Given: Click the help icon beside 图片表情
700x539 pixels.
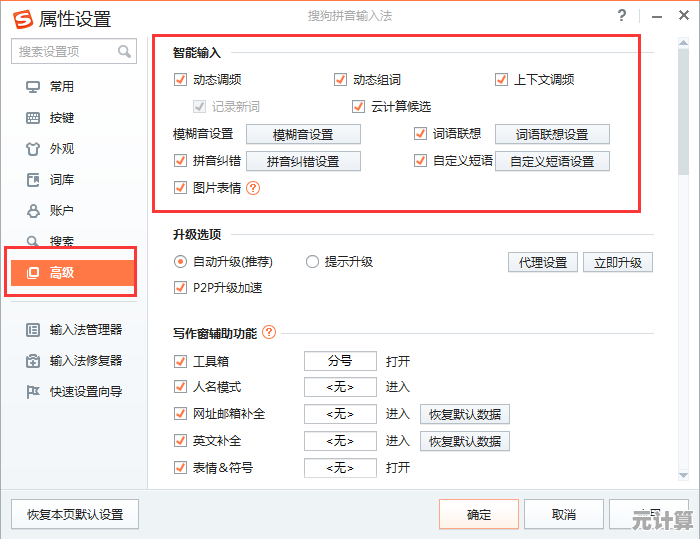Looking at the screenshot, I should pyautogui.click(x=253, y=187).
